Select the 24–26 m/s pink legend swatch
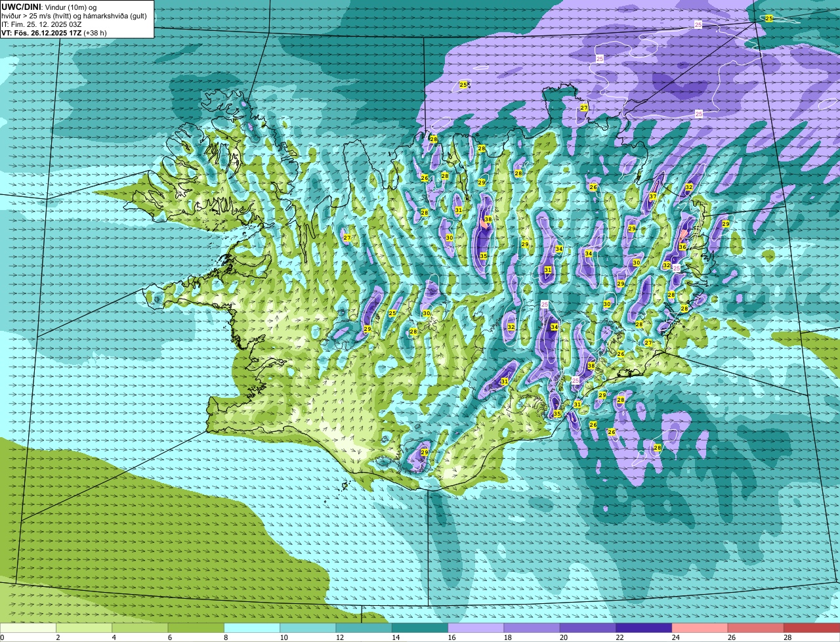 [700, 628]
